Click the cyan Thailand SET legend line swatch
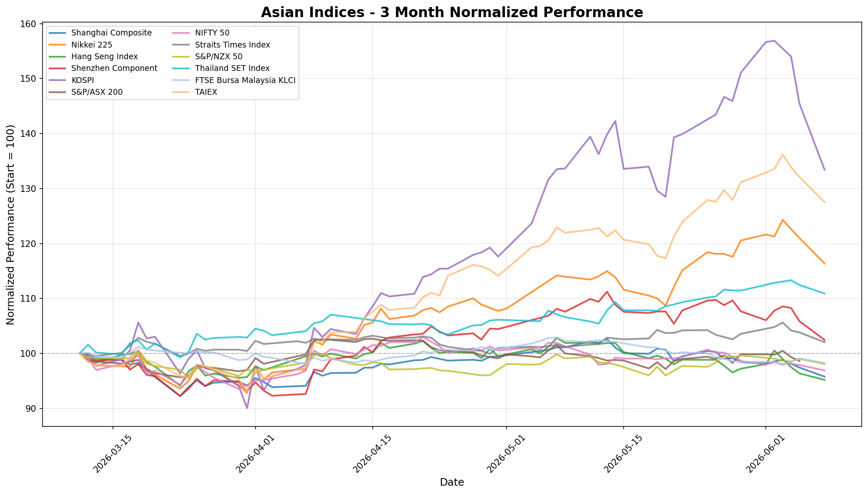The image size is (868, 494). tap(180, 68)
